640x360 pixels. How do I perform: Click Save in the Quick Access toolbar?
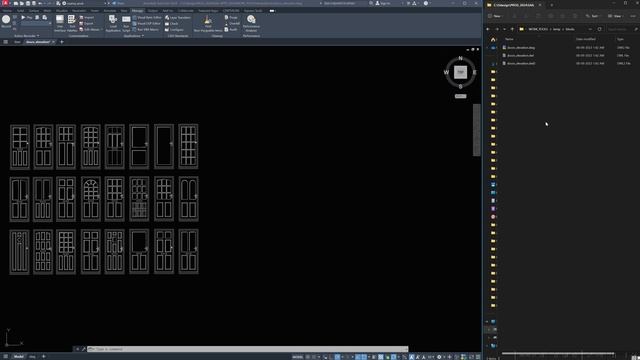[28, 3]
